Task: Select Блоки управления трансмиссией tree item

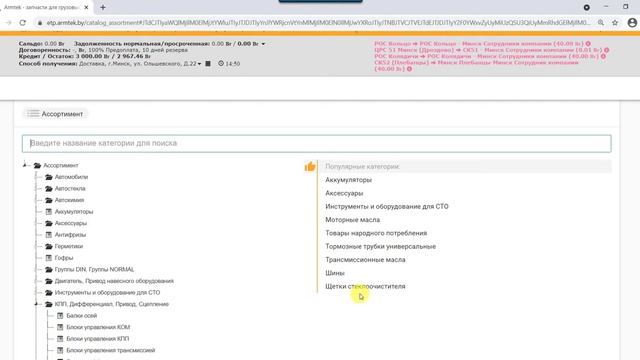Action: [x=111, y=350]
